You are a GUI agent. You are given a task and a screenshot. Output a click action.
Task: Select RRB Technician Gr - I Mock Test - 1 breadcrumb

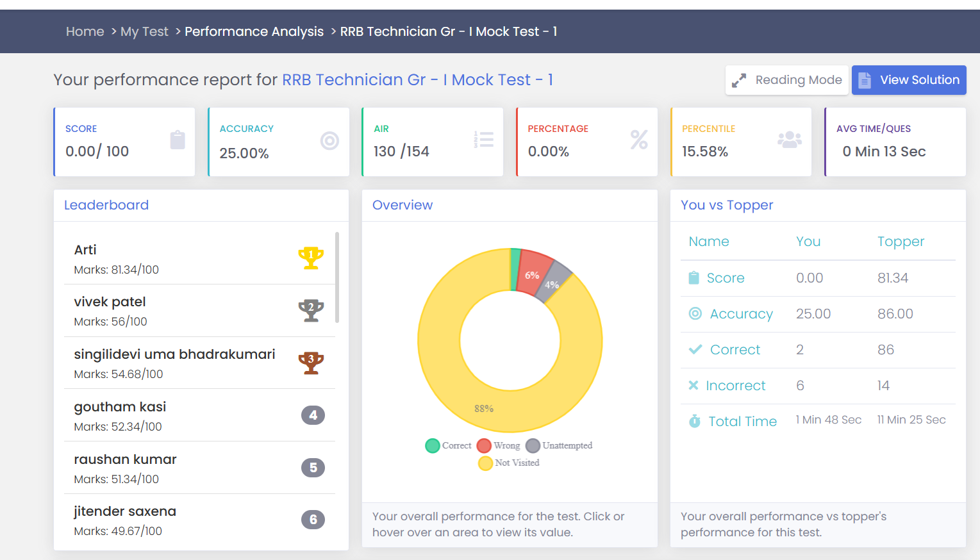448,31
